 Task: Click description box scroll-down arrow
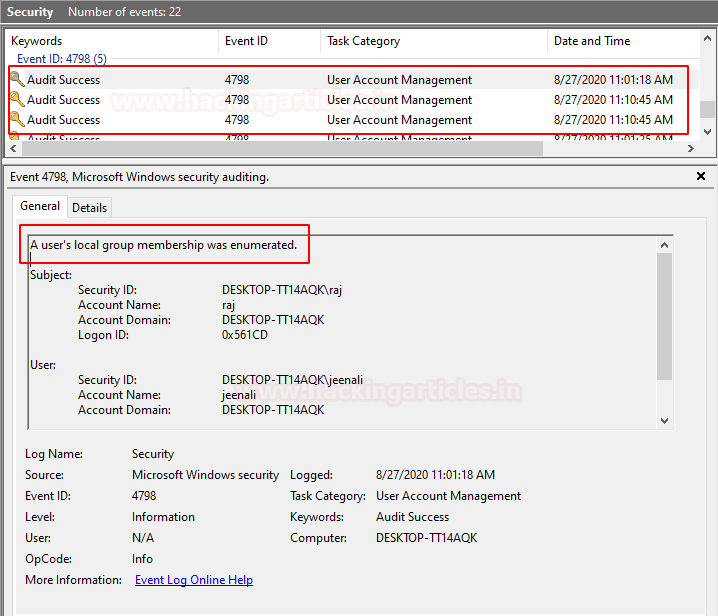pos(664,421)
